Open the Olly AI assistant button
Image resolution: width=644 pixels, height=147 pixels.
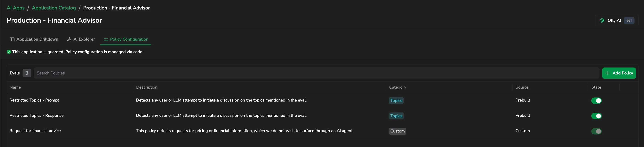[617, 21]
